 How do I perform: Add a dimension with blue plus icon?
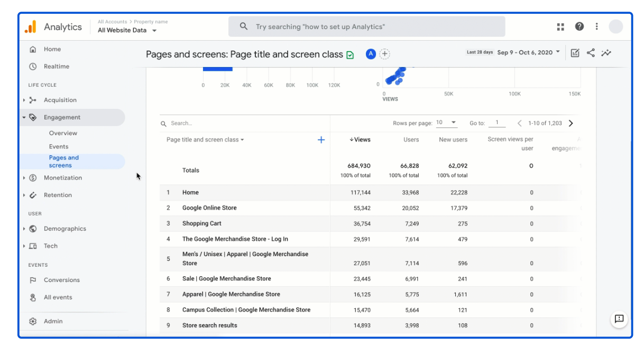click(x=321, y=140)
